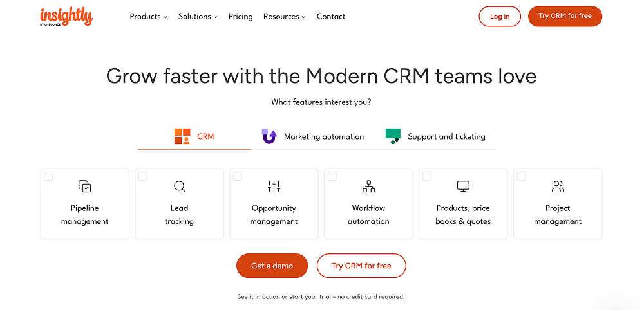Click the Products, price books monitor icon
Viewport: 644px width, 310px height.
point(463,187)
